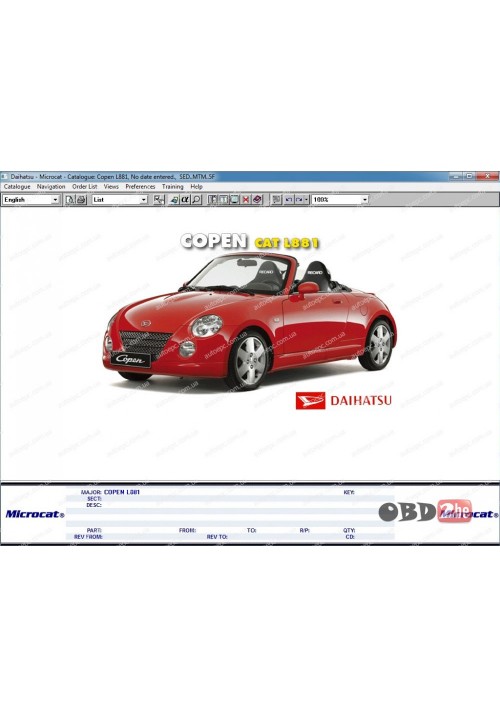Click the print preview page icon
Image resolution: width=500 pixels, height=717 pixels.
[x=70, y=200]
